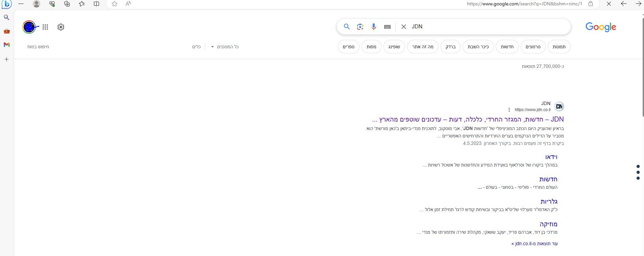
Task: Add this page to favorites star
Action: pos(115,4)
